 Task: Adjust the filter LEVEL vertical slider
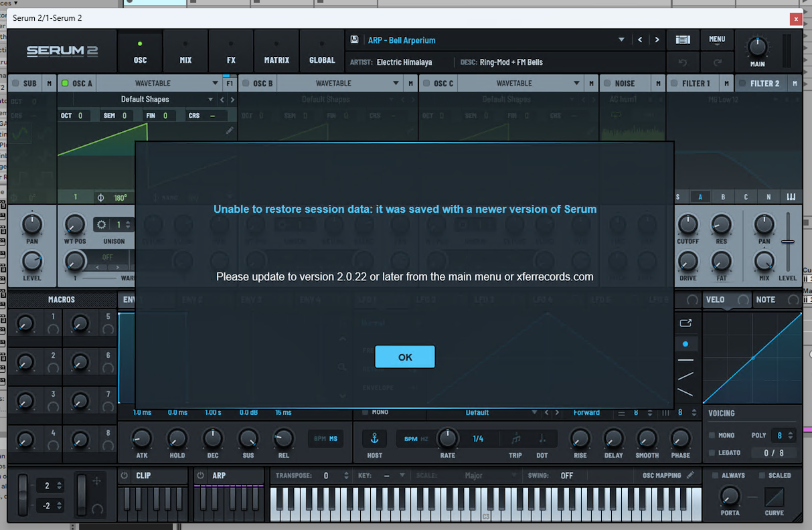[x=788, y=242]
